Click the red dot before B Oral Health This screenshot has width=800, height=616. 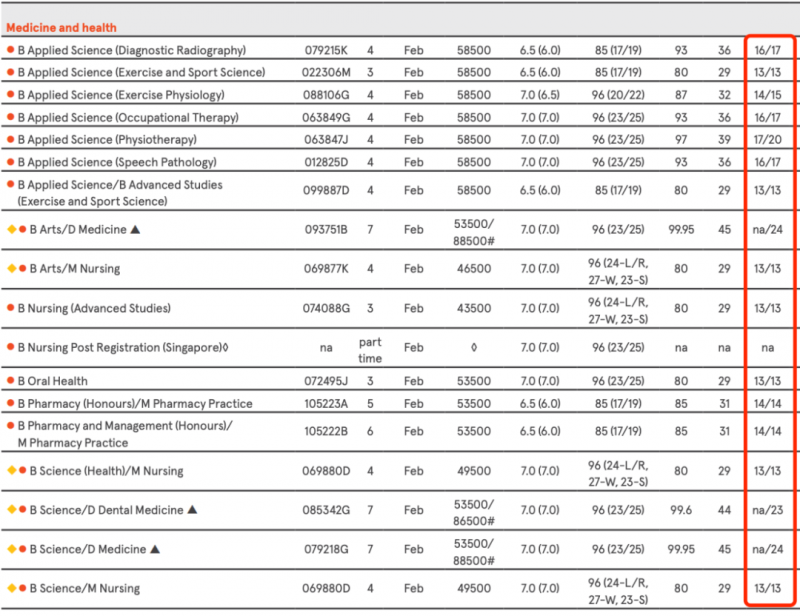[10, 381]
